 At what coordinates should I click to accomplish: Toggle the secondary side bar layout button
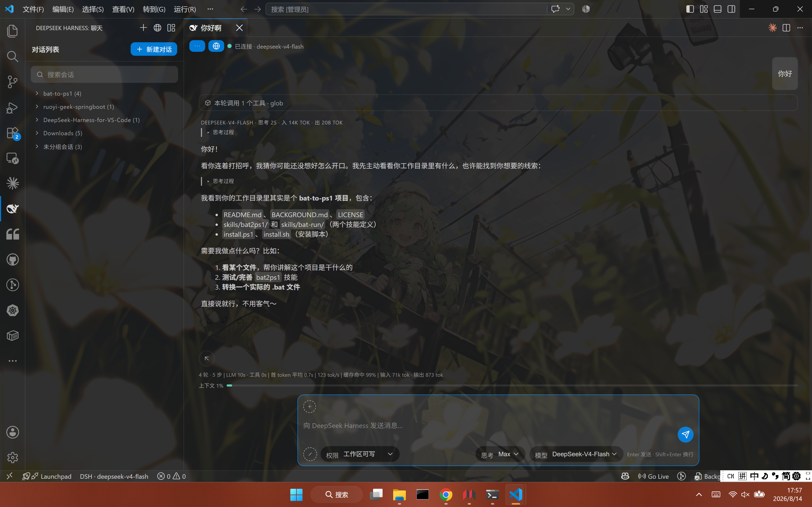coord(731,9)
